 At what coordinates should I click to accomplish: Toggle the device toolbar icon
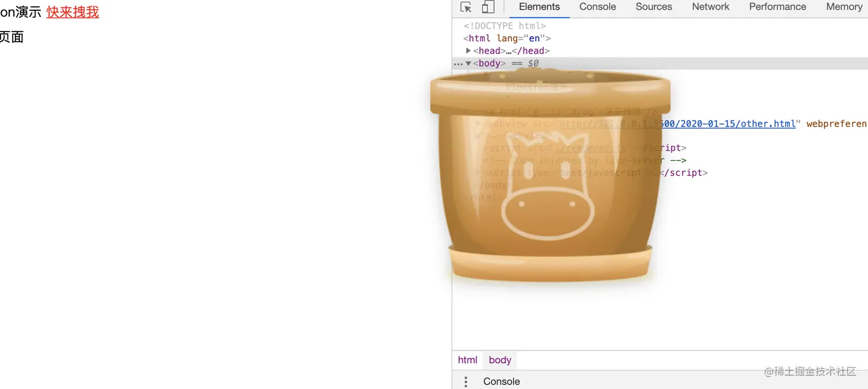pyautogui.click(x=488, y=7)
